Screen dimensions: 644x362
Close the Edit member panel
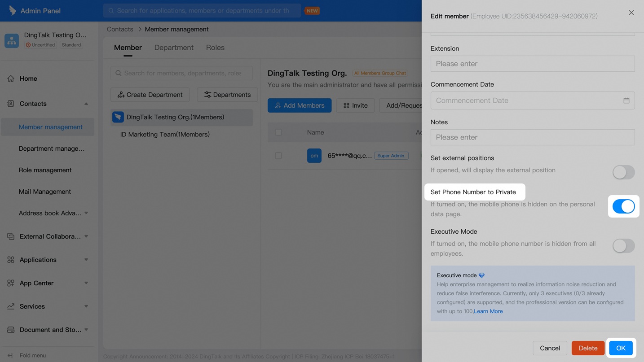pyautogui.click(x=631, y=13)
